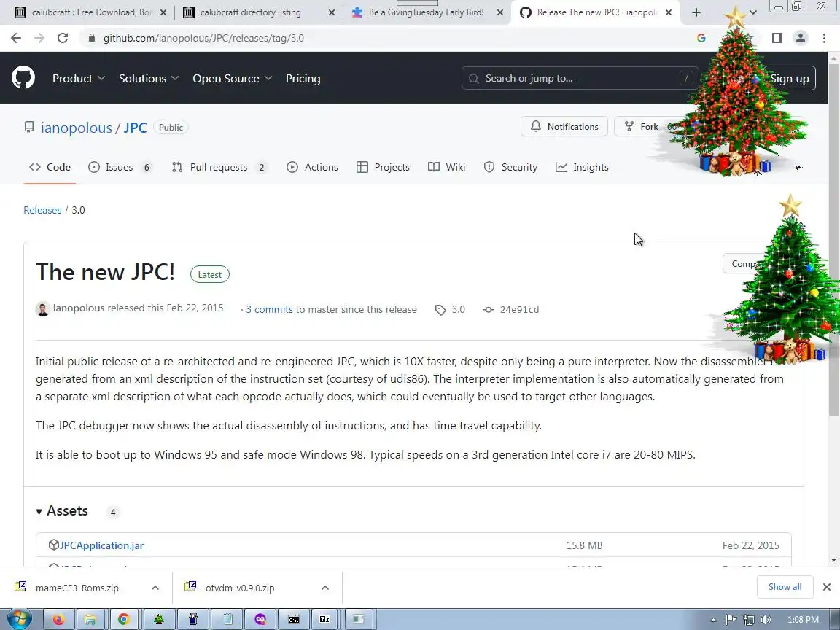
Task: Open the mameCE3-Roms.zip download
Action: tap(77, 588)
